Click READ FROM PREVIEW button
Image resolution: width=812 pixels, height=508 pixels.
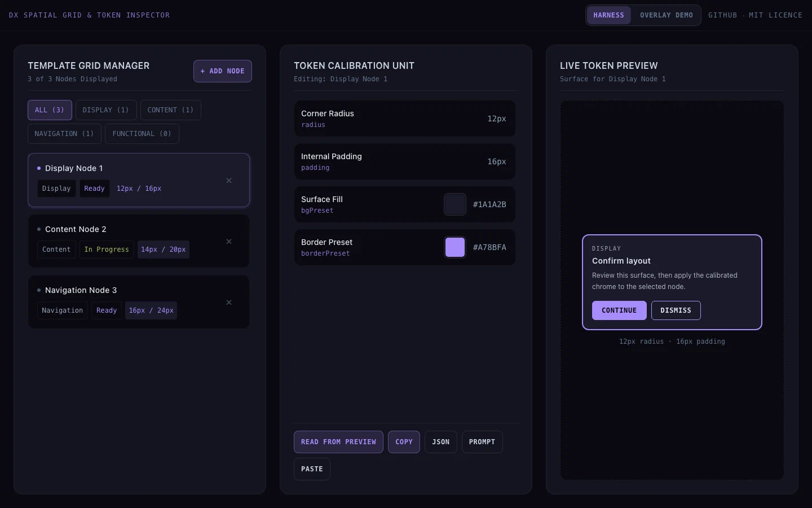coord(338,442)
